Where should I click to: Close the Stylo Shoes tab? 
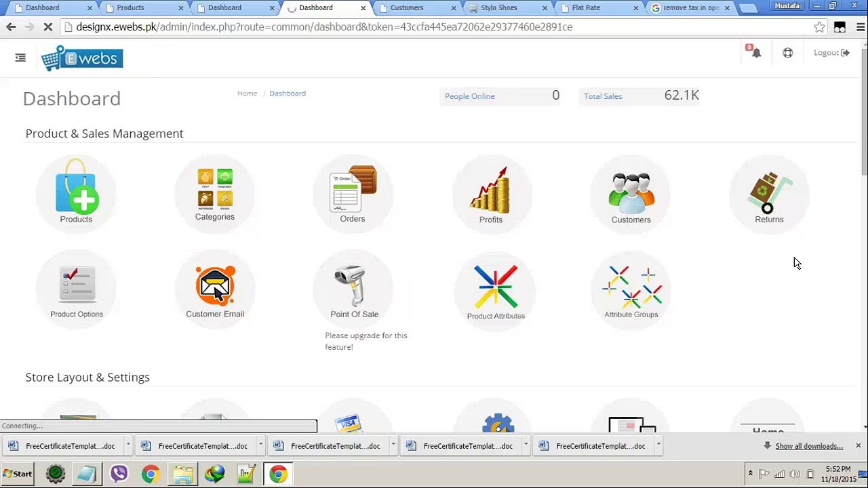(545, 8)
